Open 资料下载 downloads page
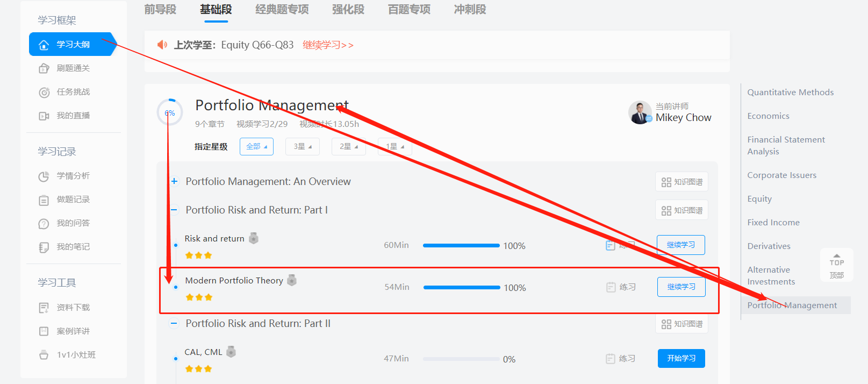 click(73, 308)
